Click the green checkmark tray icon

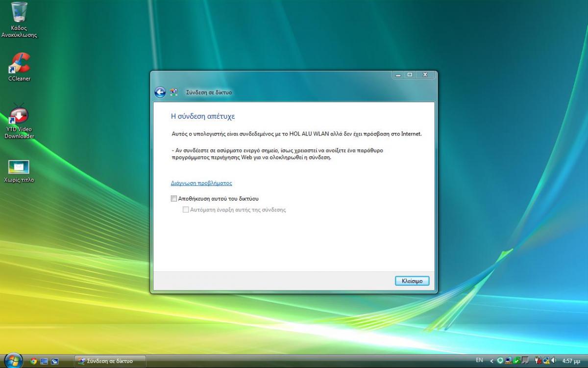point(516,361)
